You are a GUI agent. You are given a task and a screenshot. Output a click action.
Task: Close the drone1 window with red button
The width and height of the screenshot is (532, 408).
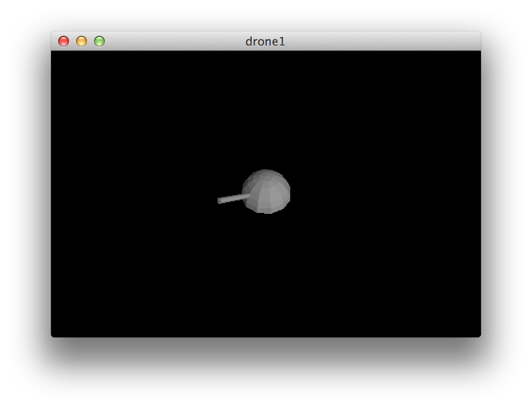pyautogui.click(x=64, y=41)
